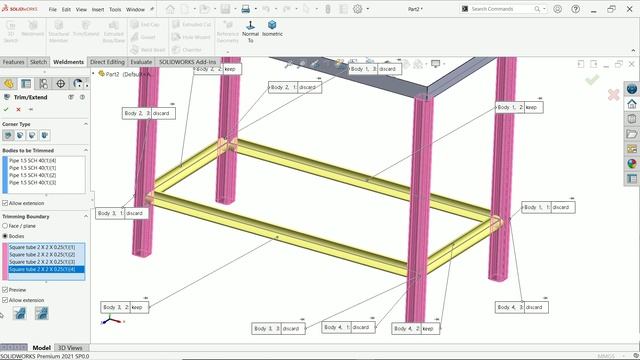Collapse the Trimming Boundary section

click(x=86, y=216)
